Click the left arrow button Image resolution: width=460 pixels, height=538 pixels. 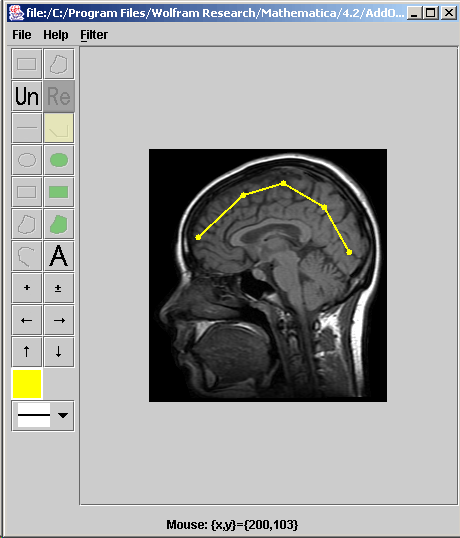[x=27, y=320]
